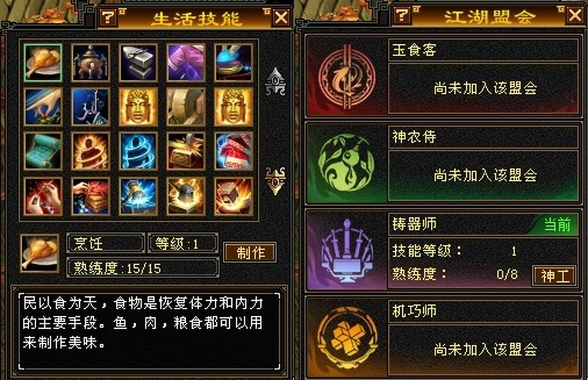Select the 玉食客 guild entry

(443, 77)
